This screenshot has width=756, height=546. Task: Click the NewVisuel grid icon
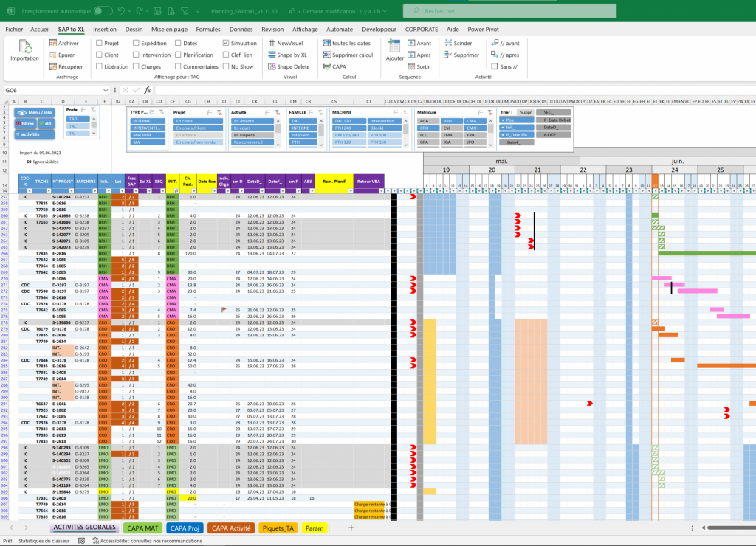[271, 44]
